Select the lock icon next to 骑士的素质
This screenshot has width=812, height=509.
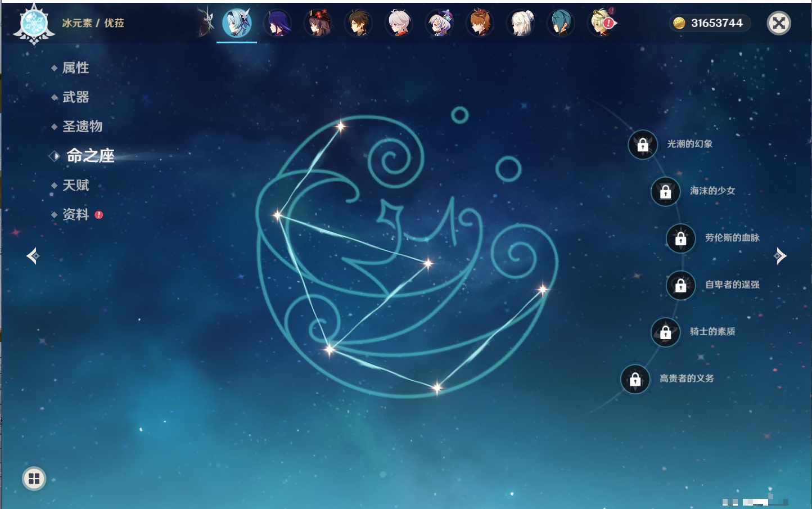[666, 332]
